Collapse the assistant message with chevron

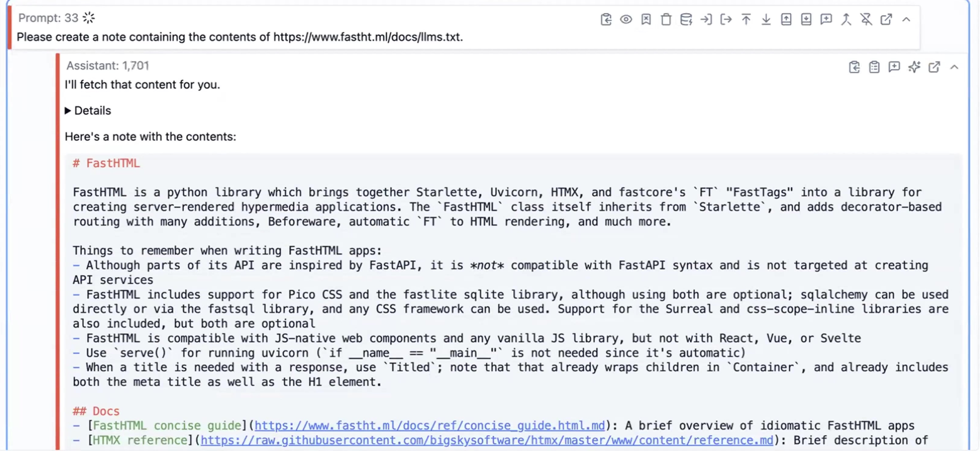pyautogui.click(x=954, y=67)
